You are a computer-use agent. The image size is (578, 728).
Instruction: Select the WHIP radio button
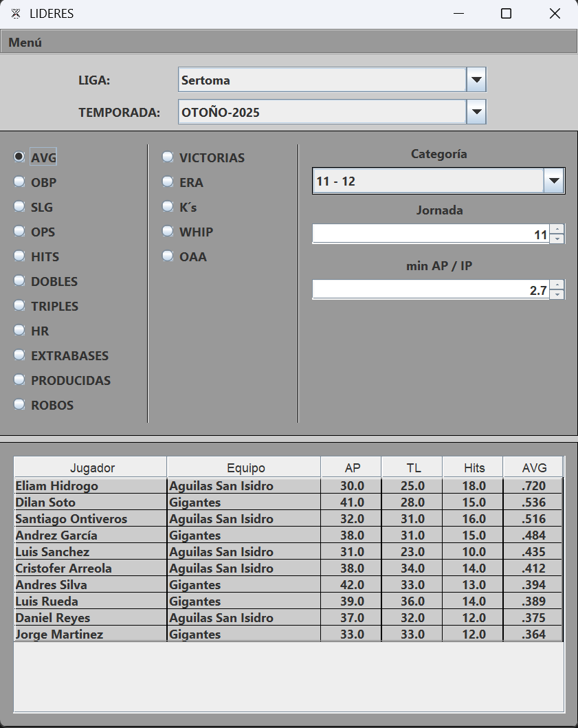pos(168,232)
